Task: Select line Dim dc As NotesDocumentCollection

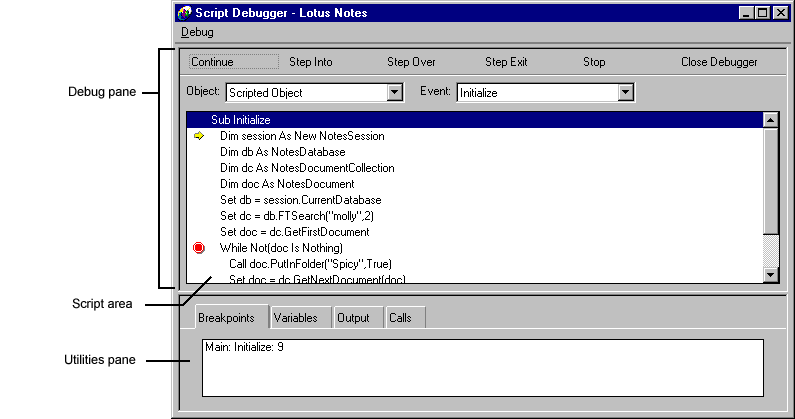Action: 307,168
